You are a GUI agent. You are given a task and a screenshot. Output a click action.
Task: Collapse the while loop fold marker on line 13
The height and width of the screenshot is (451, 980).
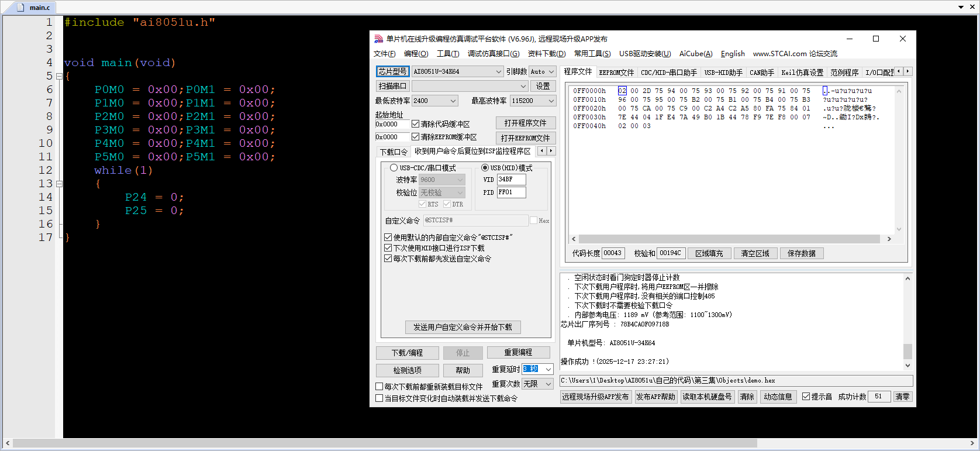pyautogui.click(x=59, y=184)
